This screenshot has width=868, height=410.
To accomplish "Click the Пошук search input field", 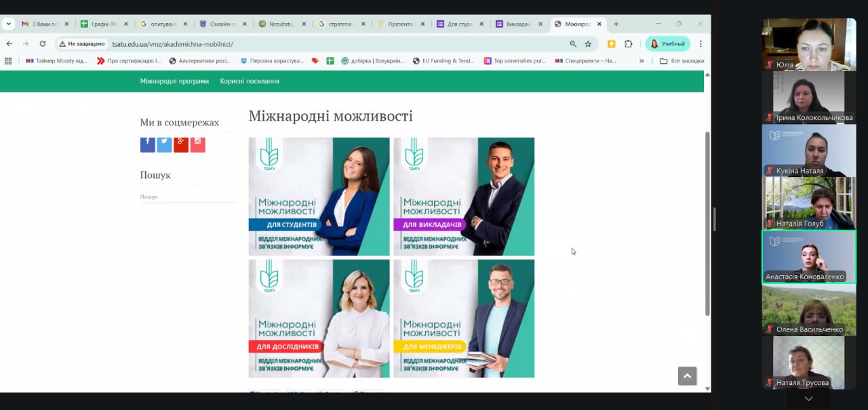I will pos(188,197).
